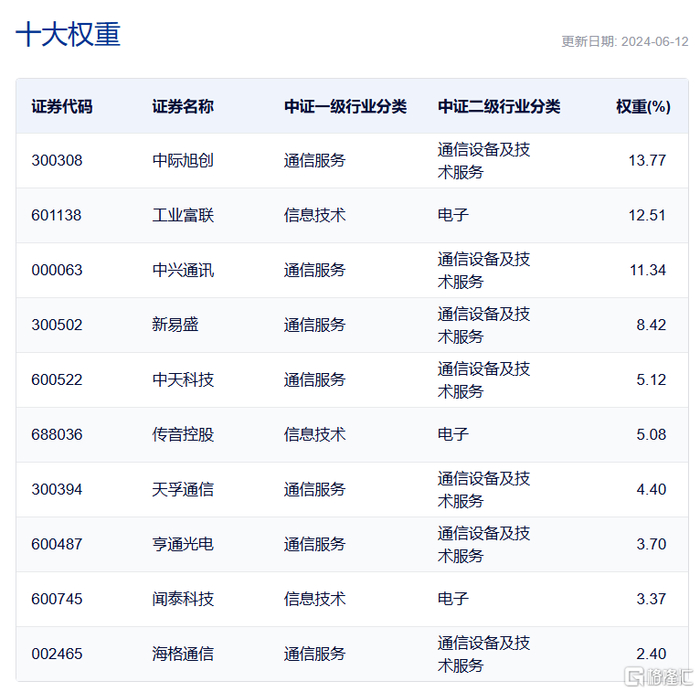
Task: Click 信息技术 in the 传音控股 row
Action: (314, 434)
